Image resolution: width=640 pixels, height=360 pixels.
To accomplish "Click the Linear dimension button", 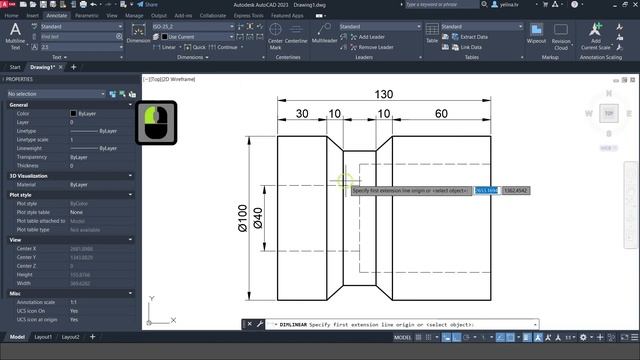I will tap(164, 47).
